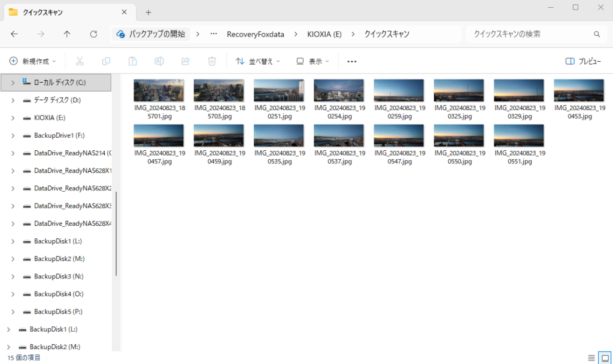The image size is (613, 364).
Task: Open a new tab with plus button
Action: coord(148,12)
